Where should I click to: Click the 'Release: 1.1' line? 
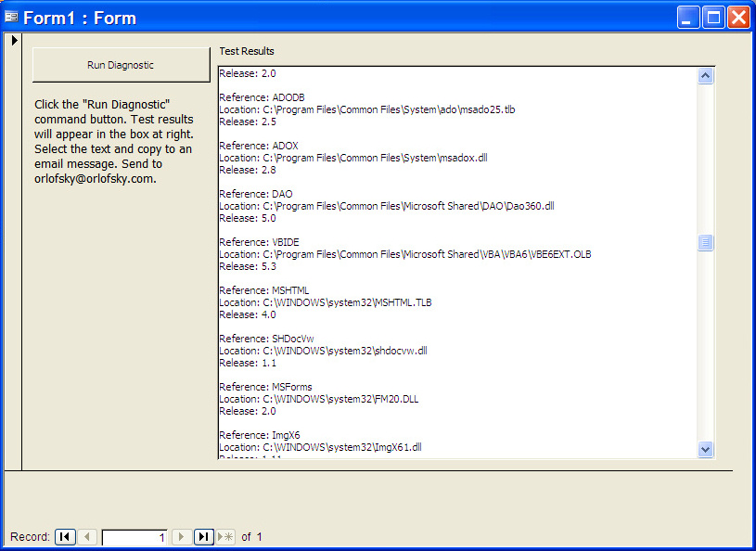[248, 363]
